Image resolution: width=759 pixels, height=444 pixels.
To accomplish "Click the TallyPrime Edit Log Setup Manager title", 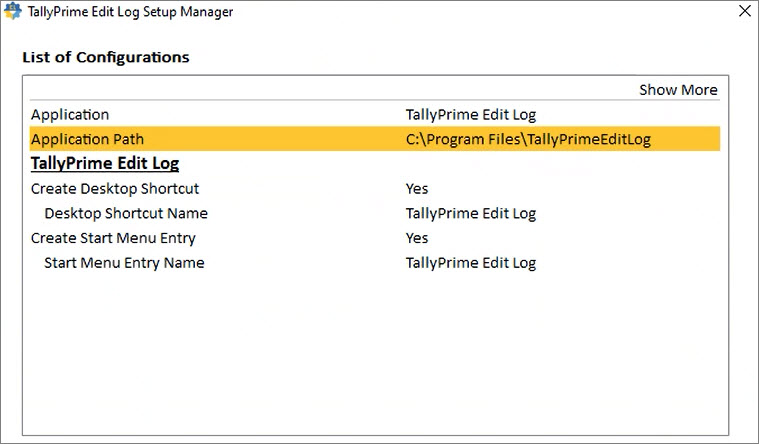I will click(130, 12).
